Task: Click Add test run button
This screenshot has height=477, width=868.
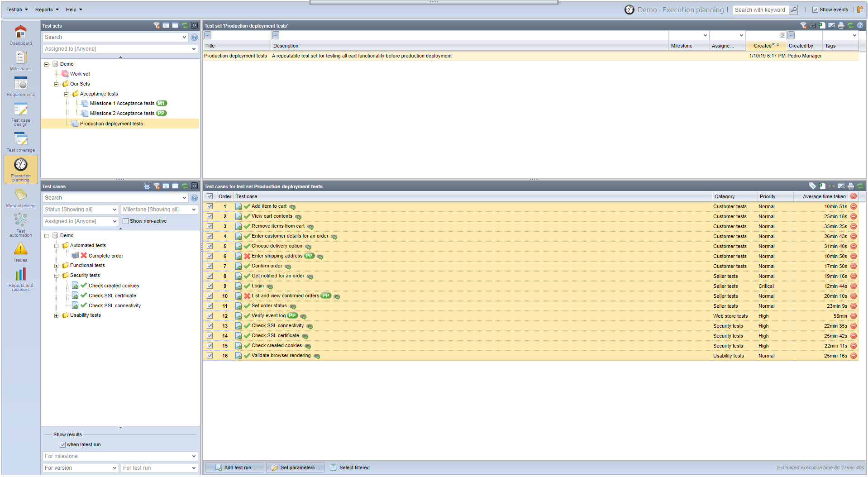Action: point(235,467)
